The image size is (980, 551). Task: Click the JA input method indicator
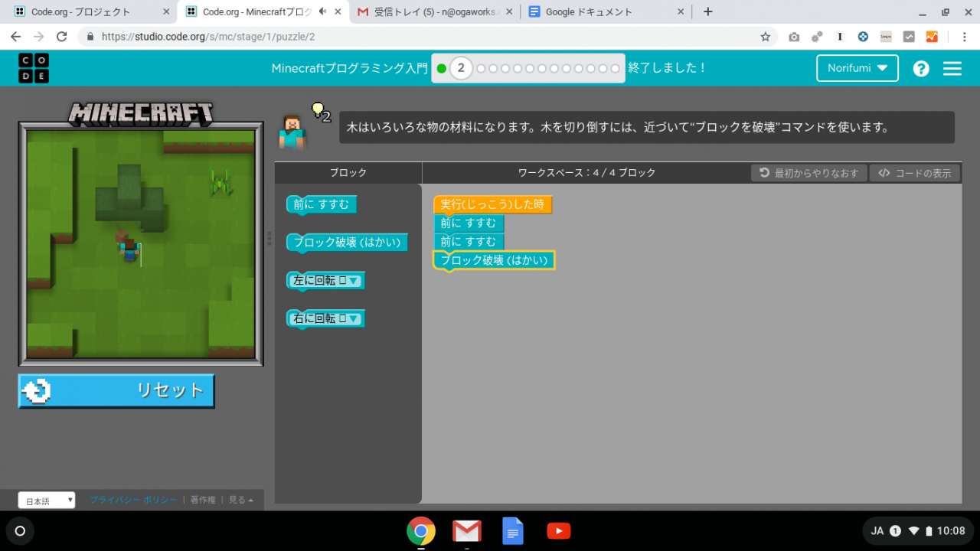[x=877, y=531]
